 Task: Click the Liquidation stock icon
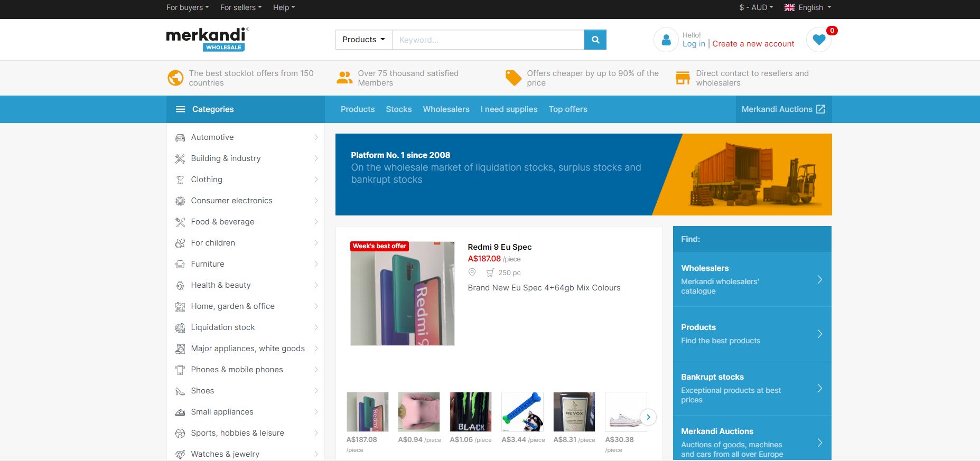click(180, 327)
